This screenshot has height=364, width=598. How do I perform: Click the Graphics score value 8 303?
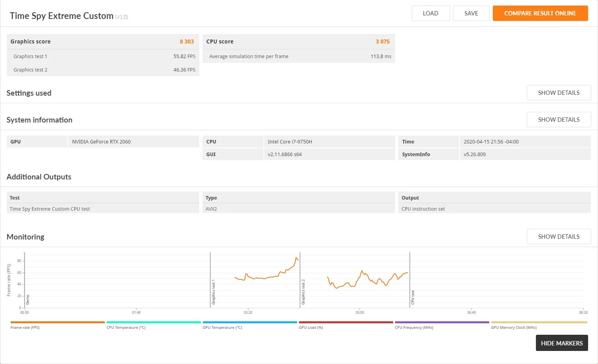click(x=187, y=41)
